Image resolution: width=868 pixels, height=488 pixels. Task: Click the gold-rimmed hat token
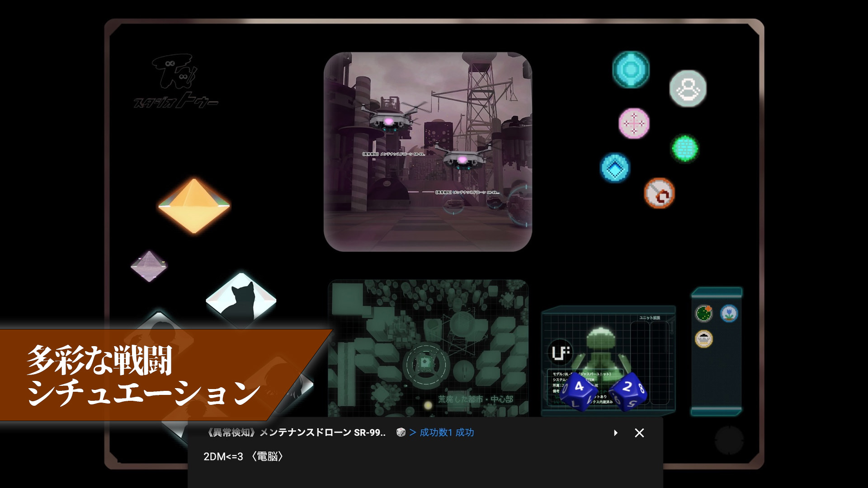pyautogui.click(x=704, y=338)
